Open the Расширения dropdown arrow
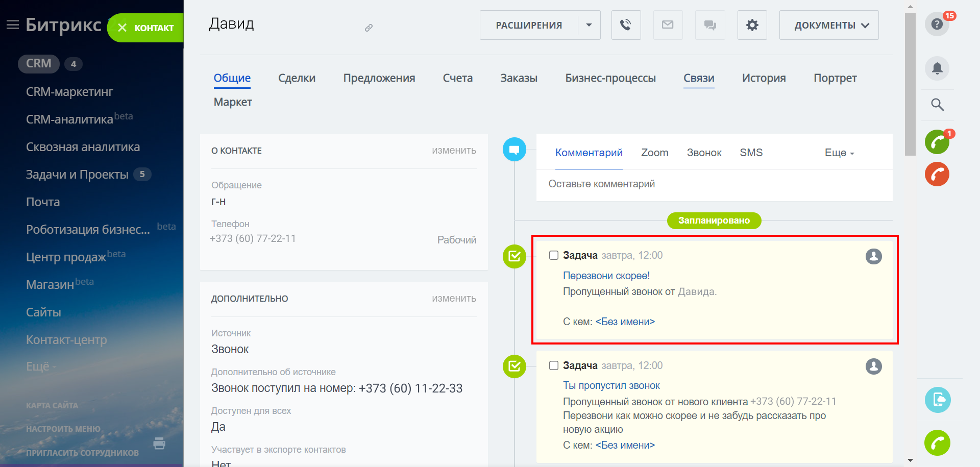980x467 pixels. click(589, 25)
